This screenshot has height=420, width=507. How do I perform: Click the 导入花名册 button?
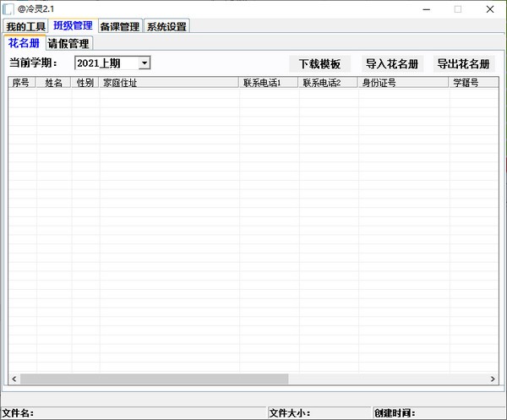(x=392, y=64)
